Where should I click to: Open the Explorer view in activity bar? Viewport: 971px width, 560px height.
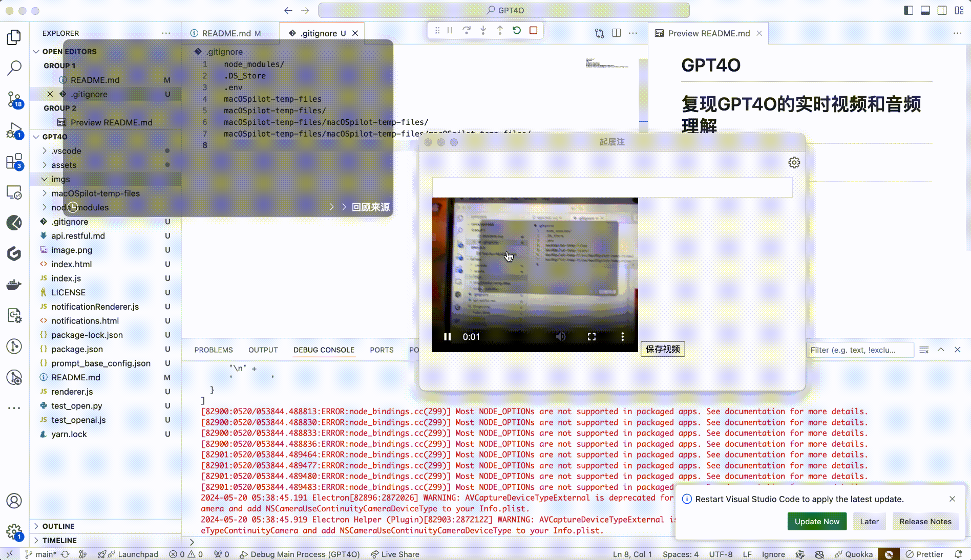click(14, 37)
